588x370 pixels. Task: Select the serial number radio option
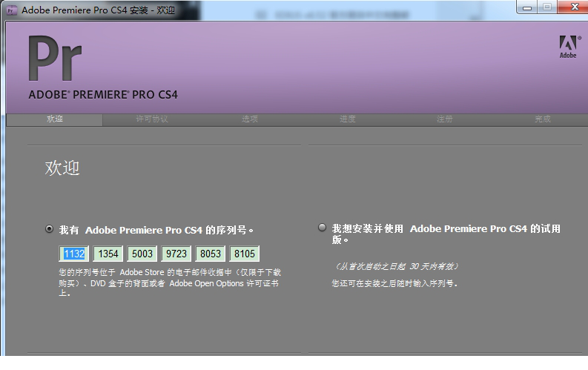(x=49, y=228)
